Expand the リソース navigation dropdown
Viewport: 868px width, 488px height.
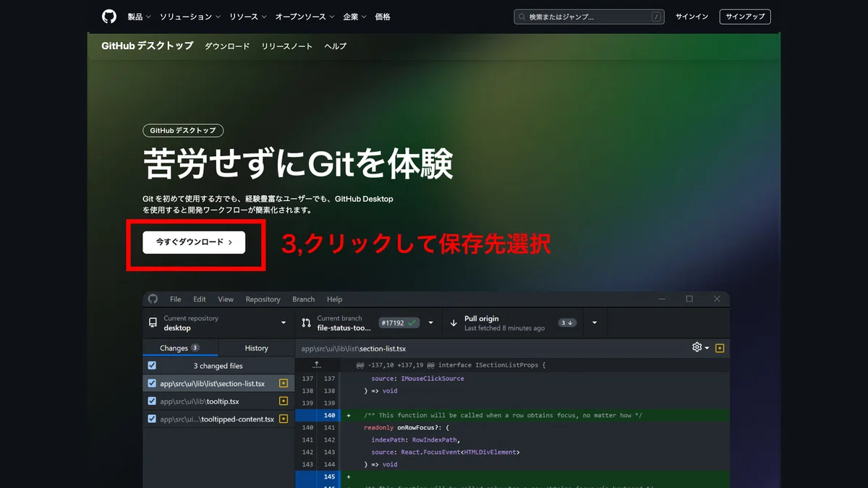pyautogui.click(x=247, y=17)
